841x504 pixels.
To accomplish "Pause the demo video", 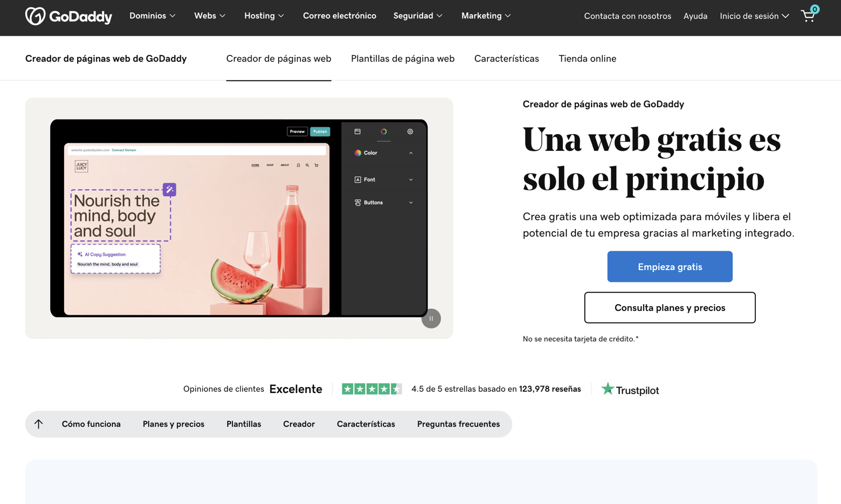I will pyautogui.click(x=431, y=319).
